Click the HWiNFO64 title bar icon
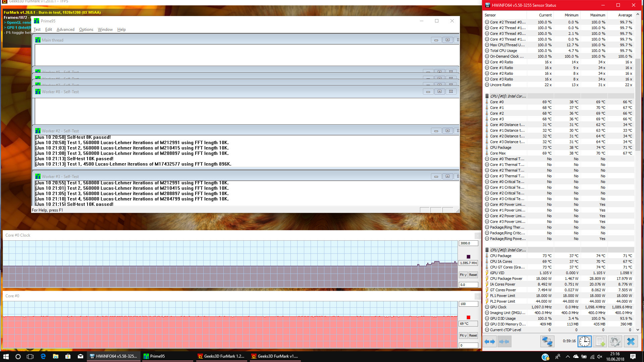Screen dimensions: 644x362 tap(488, 5)
